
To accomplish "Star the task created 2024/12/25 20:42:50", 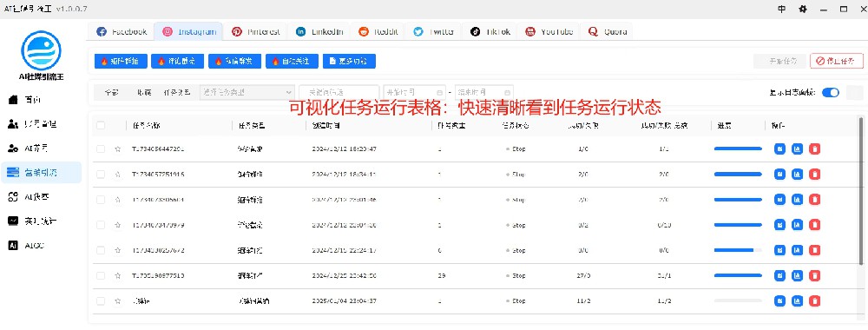I will 117,276.
